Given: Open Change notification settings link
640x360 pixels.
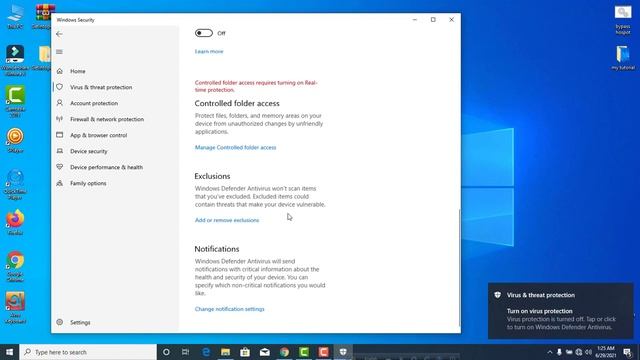Looking at the screenshot, I should [229, 309].
